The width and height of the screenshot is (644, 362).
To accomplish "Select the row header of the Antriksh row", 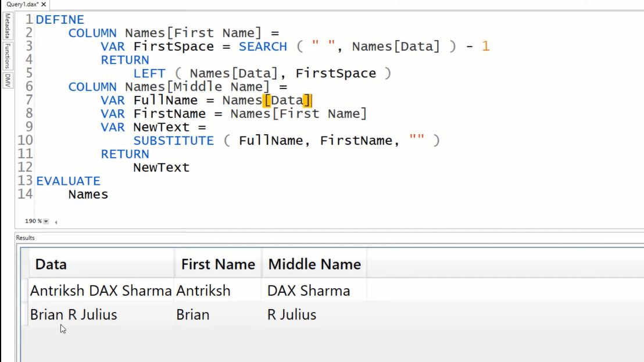I will point(24,291).
